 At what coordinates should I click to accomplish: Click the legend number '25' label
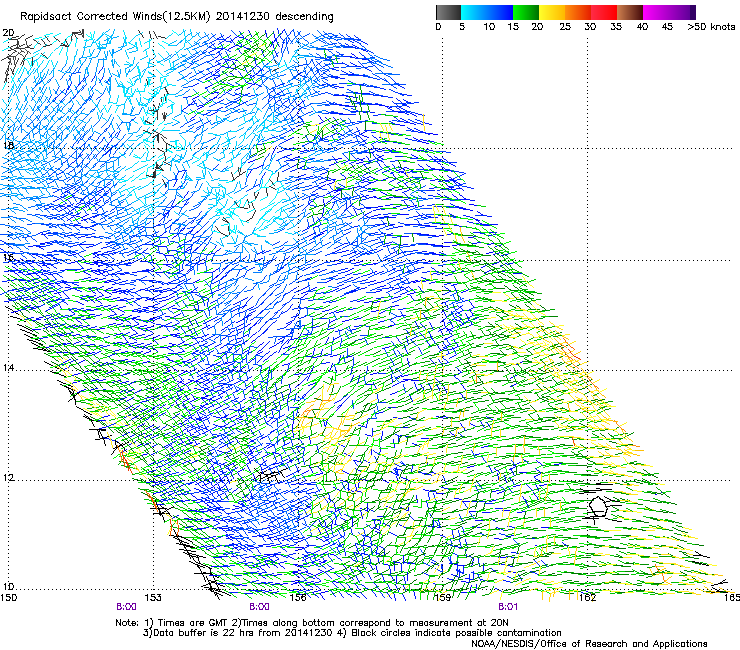pos(565,27)
